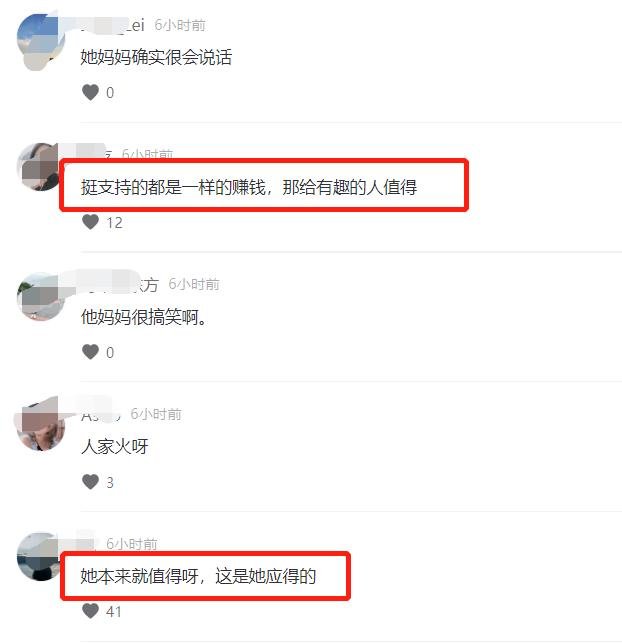Open the first commenter's sky avatar
This screenshot has width=622, height=644.
pos(40,41)
